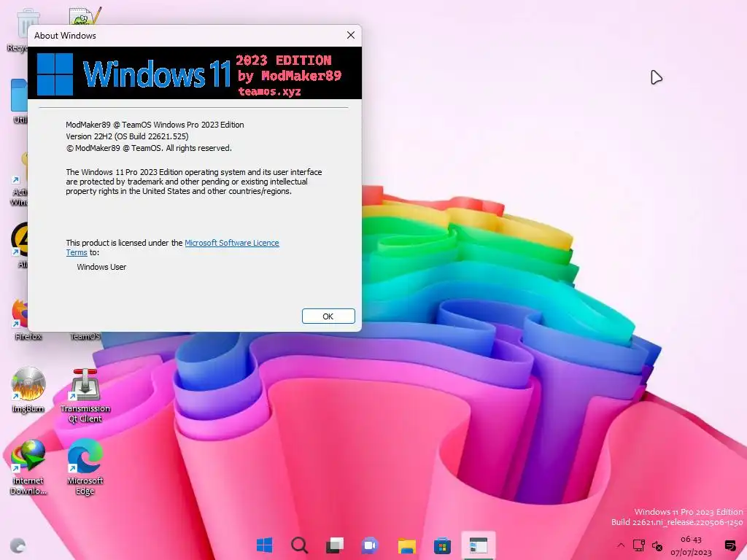This screenshot has width=747, height=560.
Task: Open the network status tray icon
Action: coord(638,545)
